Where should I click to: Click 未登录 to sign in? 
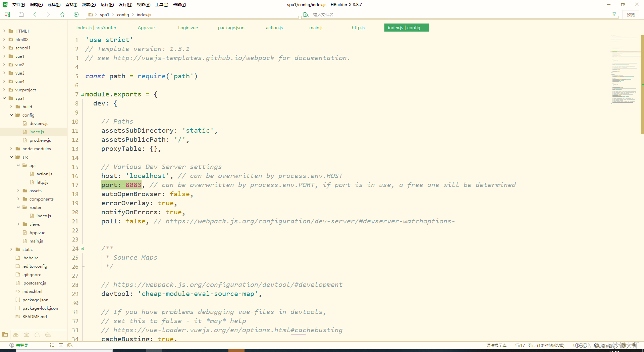[22, 345]
